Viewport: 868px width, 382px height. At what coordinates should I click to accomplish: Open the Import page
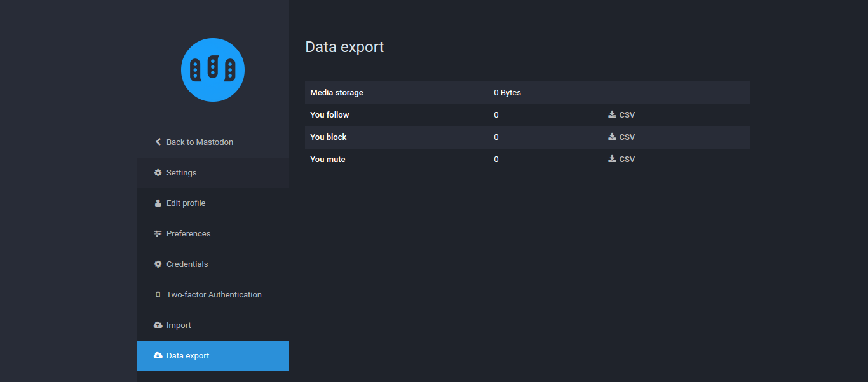click(x=213, y=325)
